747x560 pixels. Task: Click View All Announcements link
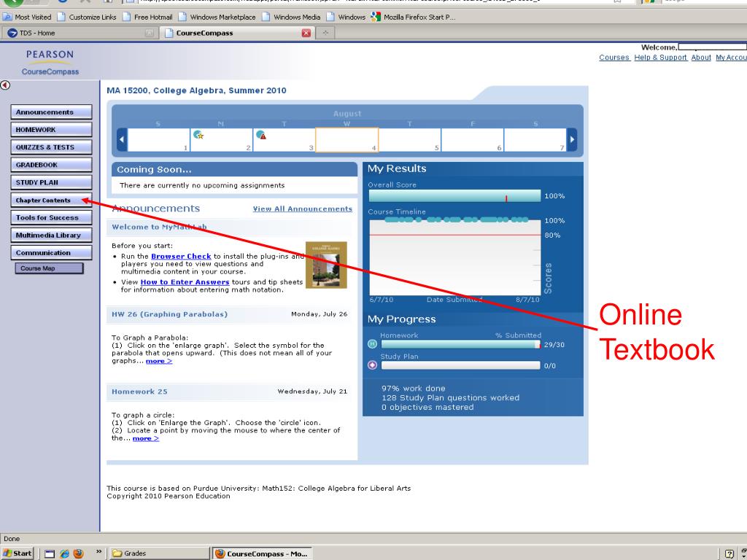click(303, 209)
